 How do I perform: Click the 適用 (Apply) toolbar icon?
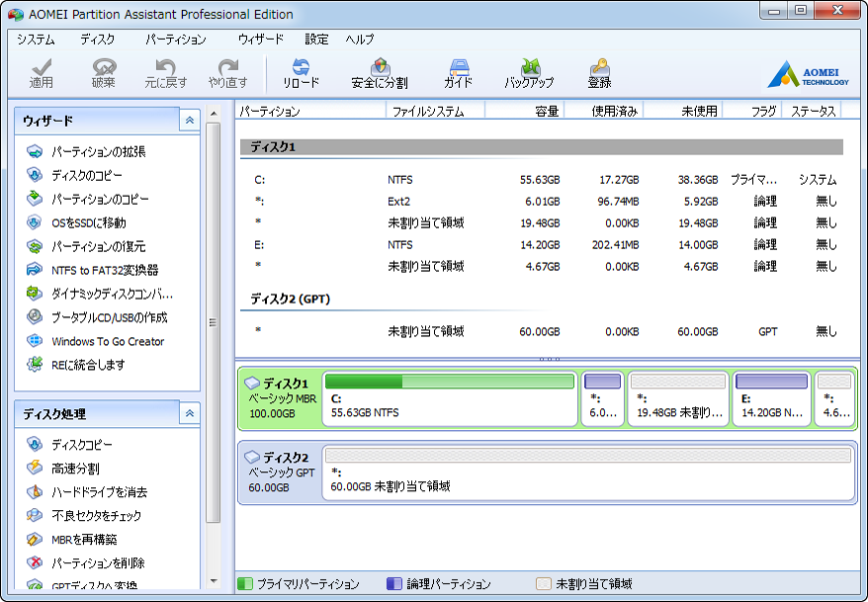[41, 67]
